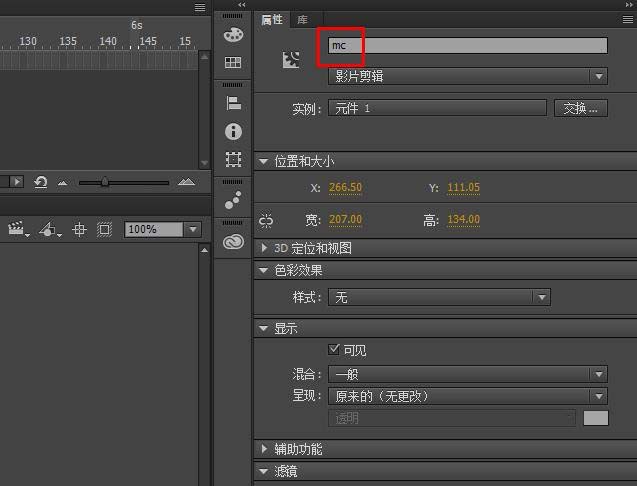
Task: Click the stage scrollbar up arrow
Action: pyautogui.click(x=204, y=250)
